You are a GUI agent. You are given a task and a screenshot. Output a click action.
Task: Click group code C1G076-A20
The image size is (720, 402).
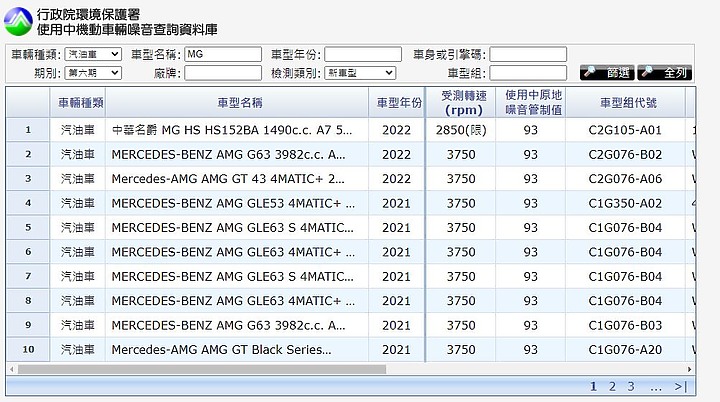(625, 350)
